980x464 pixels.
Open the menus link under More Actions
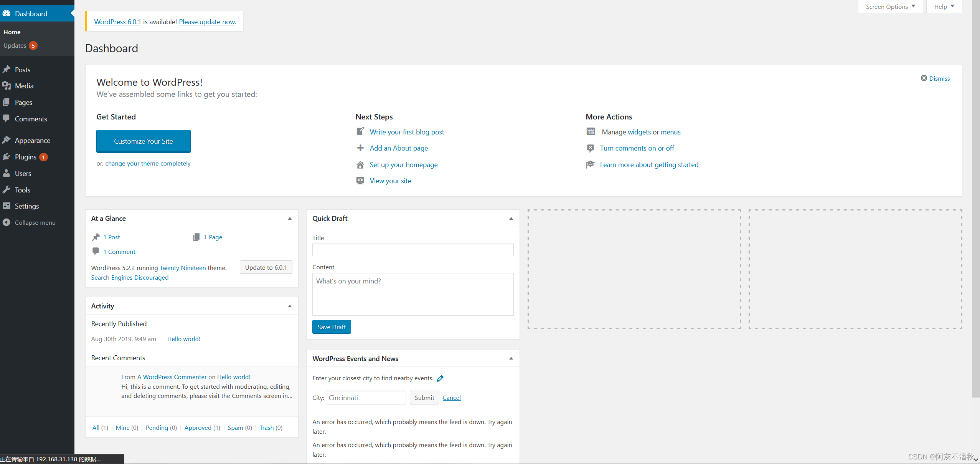pos(671,132)
